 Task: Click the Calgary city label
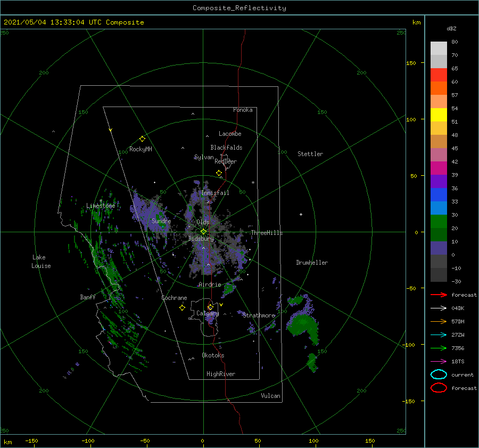click(x=208, y=313)
